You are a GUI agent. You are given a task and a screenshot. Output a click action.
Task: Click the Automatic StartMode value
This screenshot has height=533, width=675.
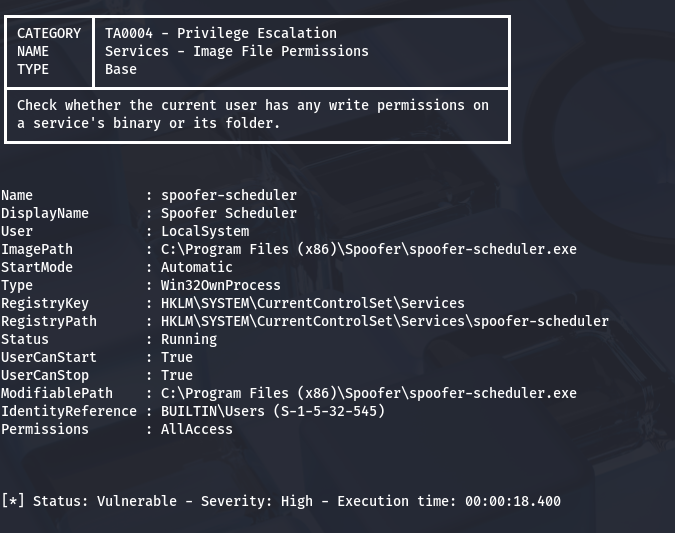(x=196, y=267)
